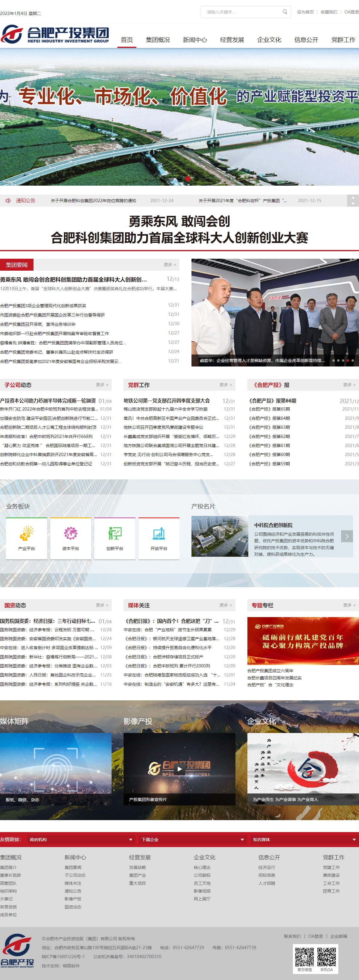
Task: Open the 皖ICP备16001226号-1 record link
Action: tap(63, 956)
